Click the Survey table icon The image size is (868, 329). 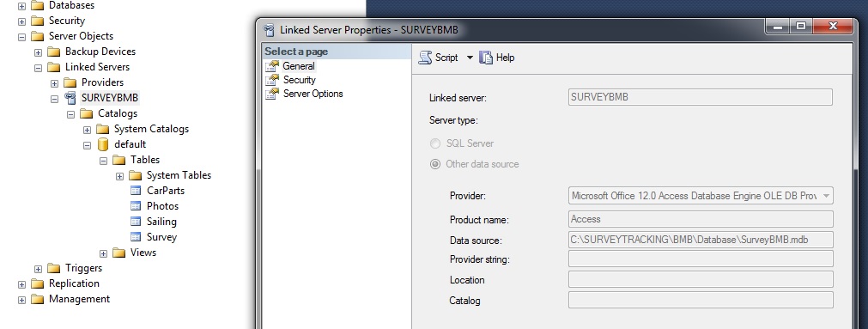click(x=136, y=237)
